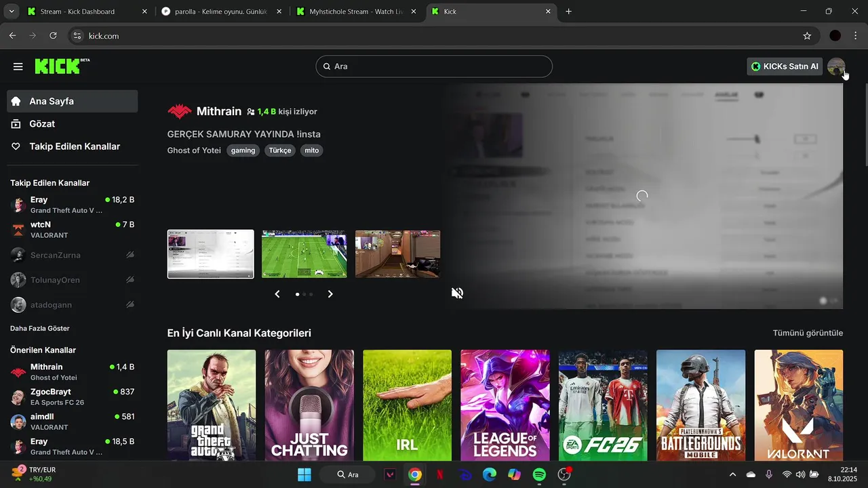Open offline atadogann channel
The height and width of the screenshot is (488, 868).
pos(72,305)
